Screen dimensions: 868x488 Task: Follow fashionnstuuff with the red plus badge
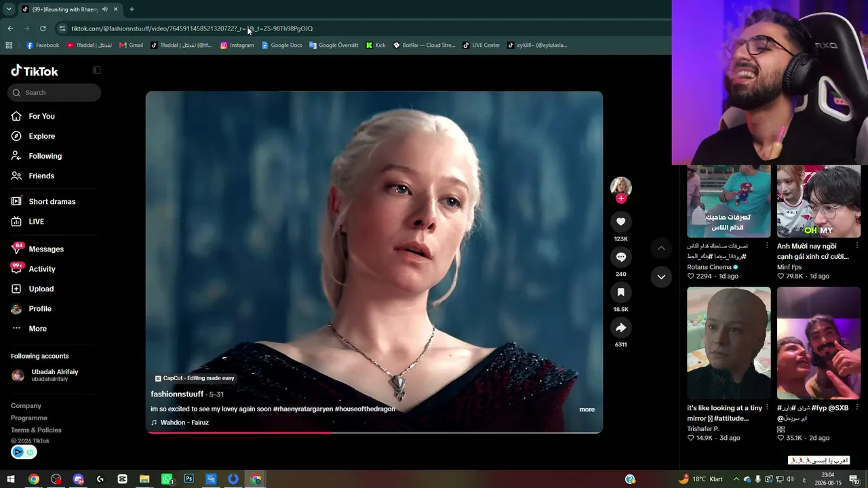click(x=620, y=199)
